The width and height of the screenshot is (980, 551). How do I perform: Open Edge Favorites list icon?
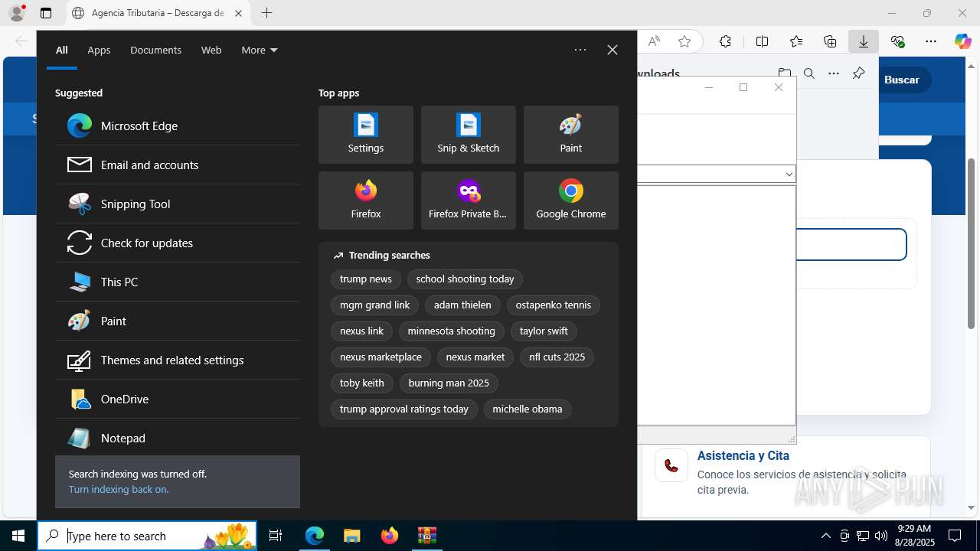796,41
